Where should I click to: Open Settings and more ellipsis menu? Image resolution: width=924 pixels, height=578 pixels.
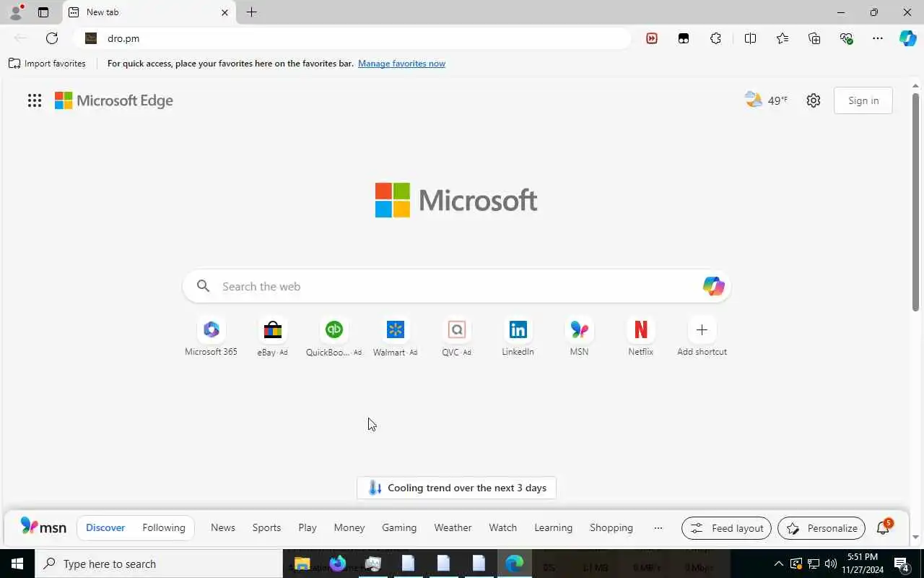click(878, 38)
